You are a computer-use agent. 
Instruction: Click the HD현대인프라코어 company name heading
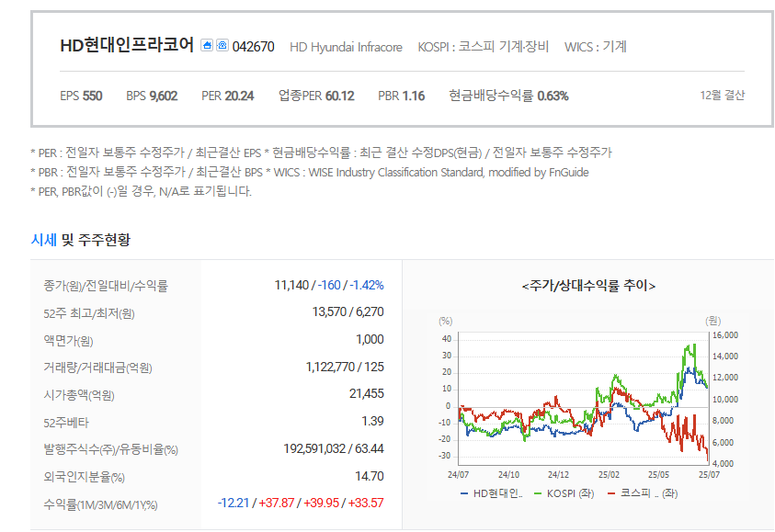[127, 45]
